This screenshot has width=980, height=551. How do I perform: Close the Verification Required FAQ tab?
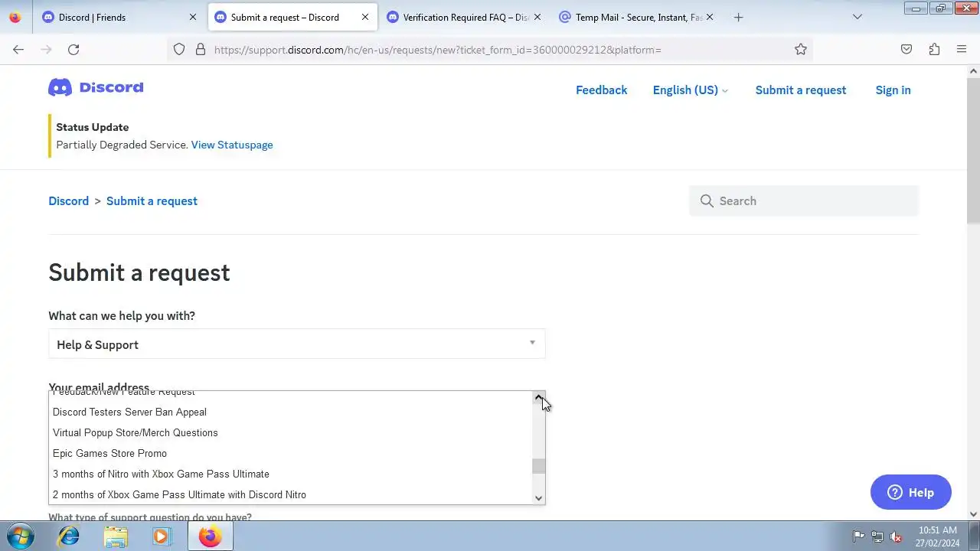coord(537,17)
